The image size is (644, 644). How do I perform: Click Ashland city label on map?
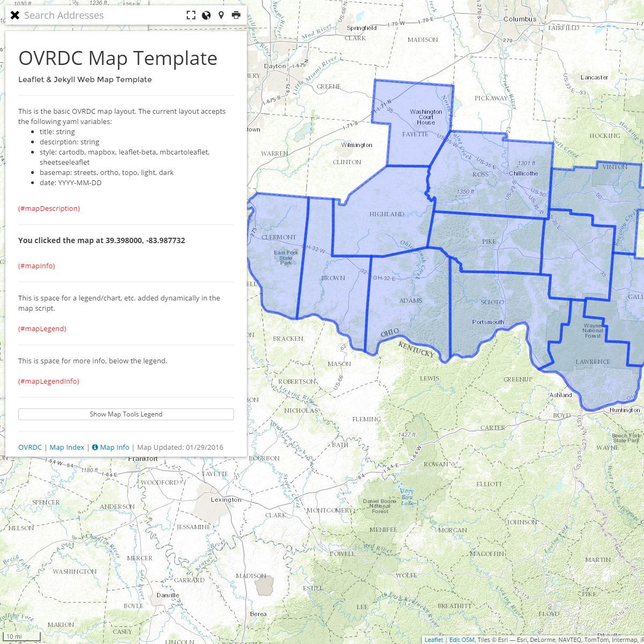point(561,395)
